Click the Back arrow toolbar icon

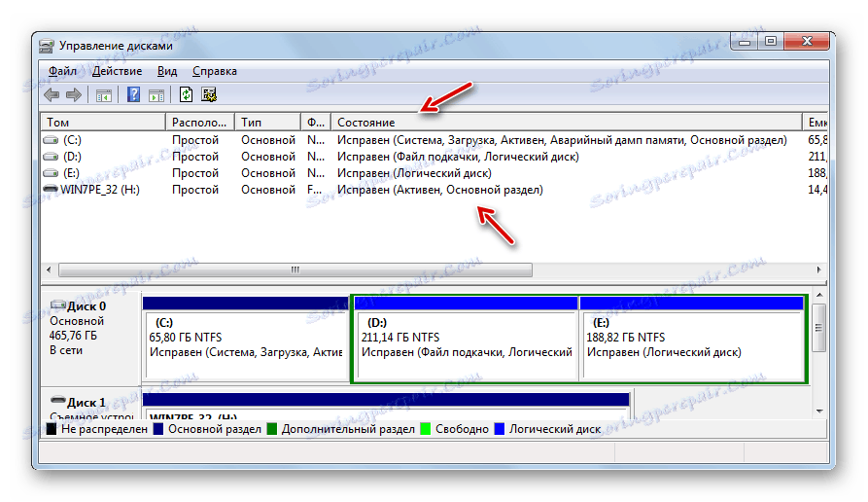pos(52,94)
